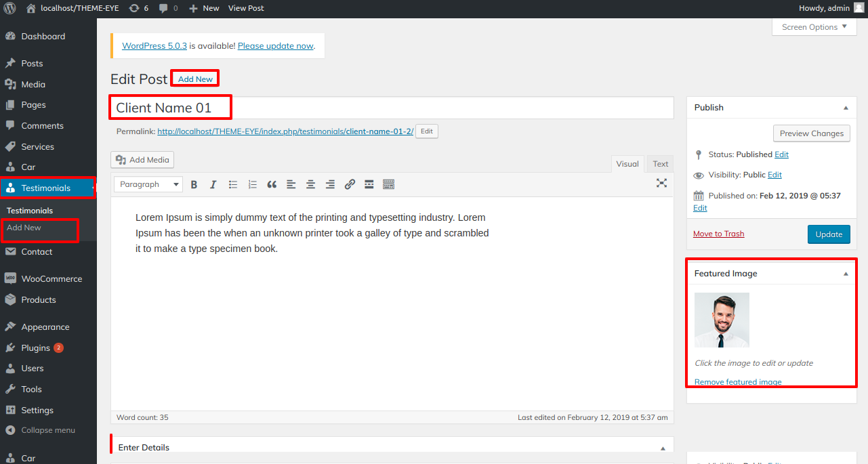Insert Read More tag

[x=369, y=184]
